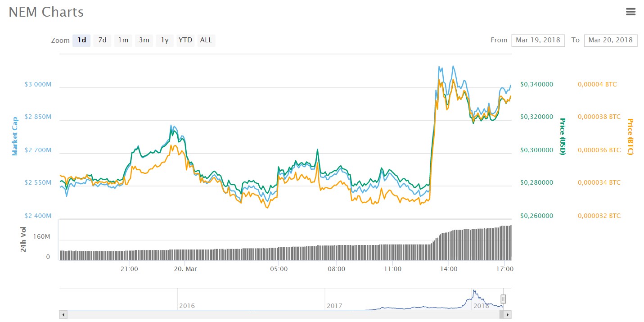Click the navigator left scroll arrow

(63, 314)
